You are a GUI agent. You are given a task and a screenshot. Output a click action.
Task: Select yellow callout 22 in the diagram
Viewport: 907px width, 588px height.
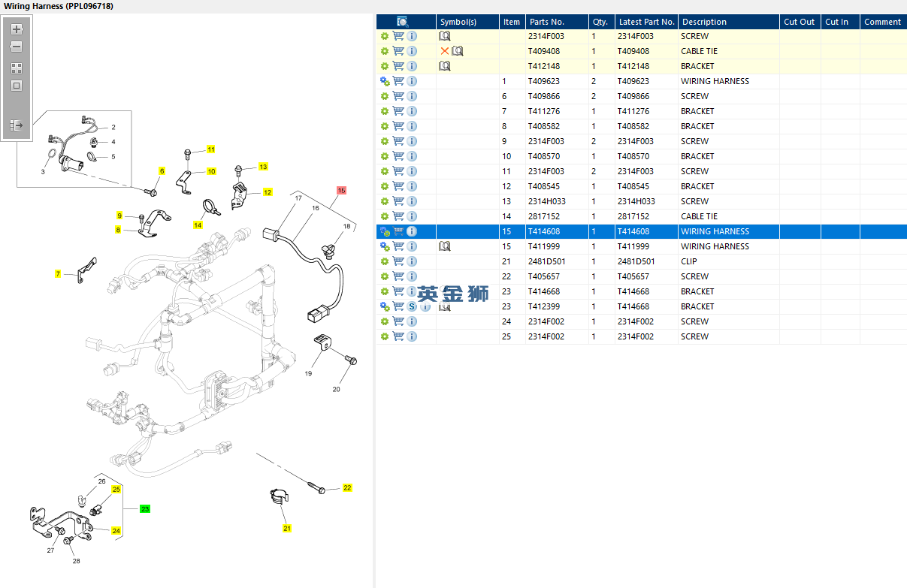347,488
